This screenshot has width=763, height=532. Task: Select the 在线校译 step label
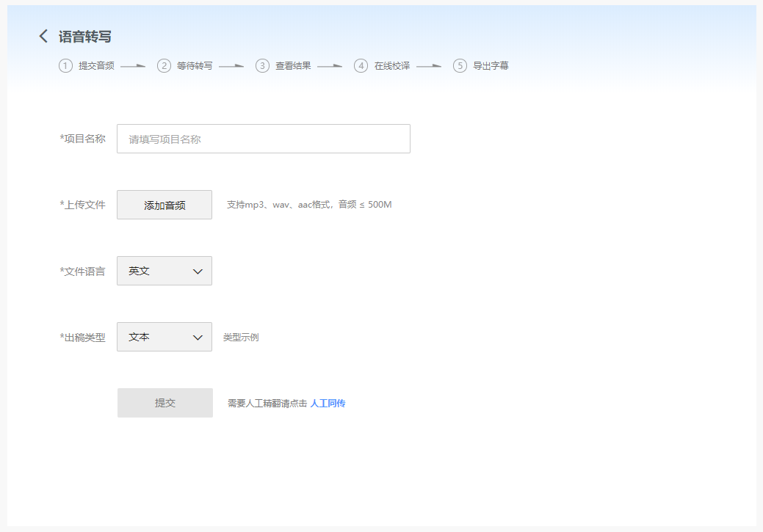(392, 65)
